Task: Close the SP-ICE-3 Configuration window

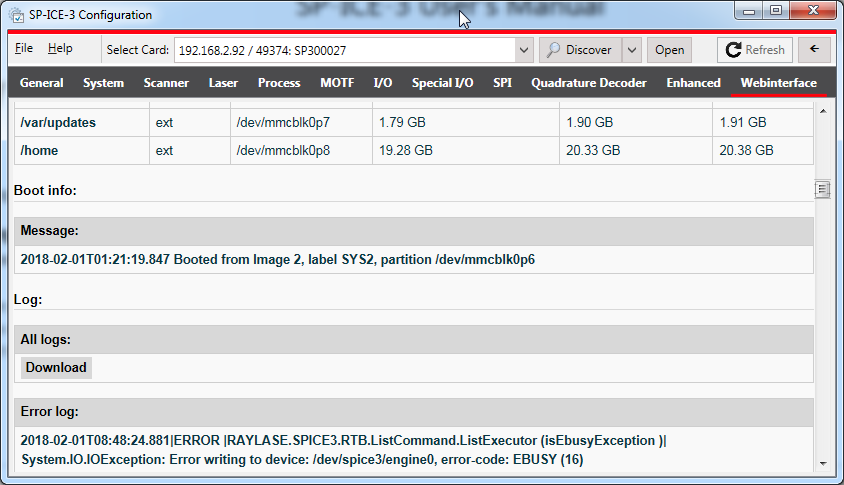Action: pos(813,10)
